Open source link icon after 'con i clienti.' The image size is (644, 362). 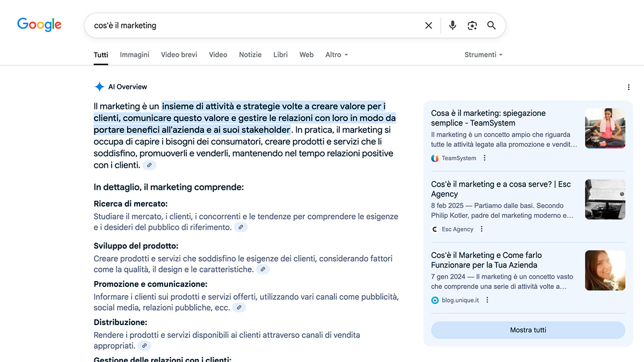pos(149,165)
